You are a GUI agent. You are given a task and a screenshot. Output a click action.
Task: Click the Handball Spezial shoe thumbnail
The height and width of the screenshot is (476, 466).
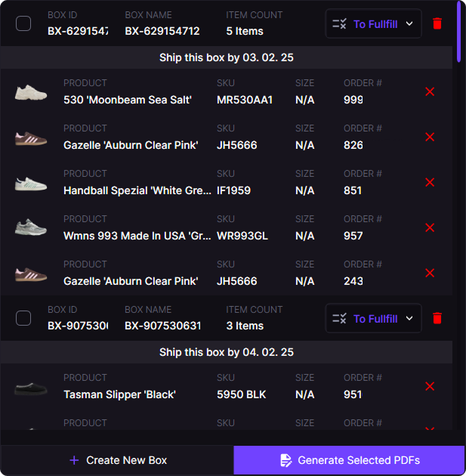pyautogui.click(x=31, y=183)
